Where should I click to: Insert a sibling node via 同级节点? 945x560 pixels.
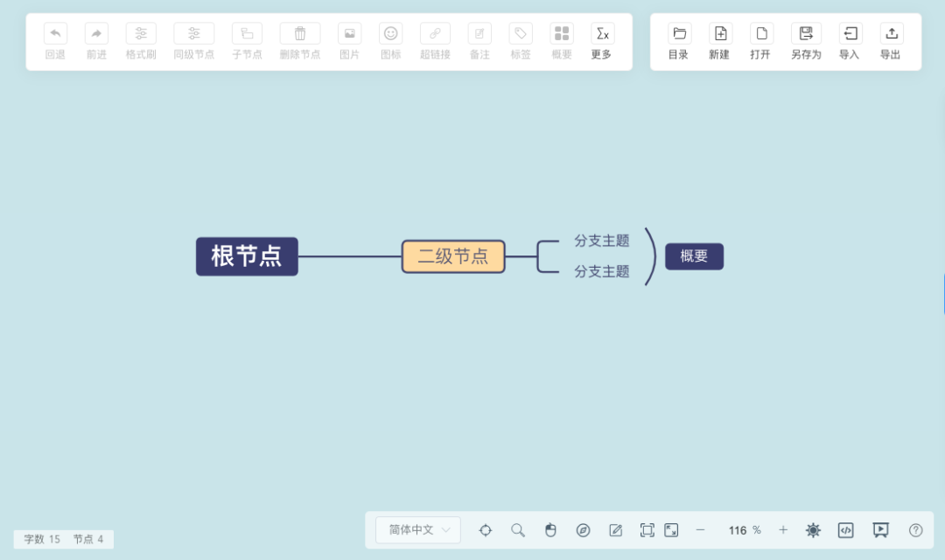(x=193, y=39)
